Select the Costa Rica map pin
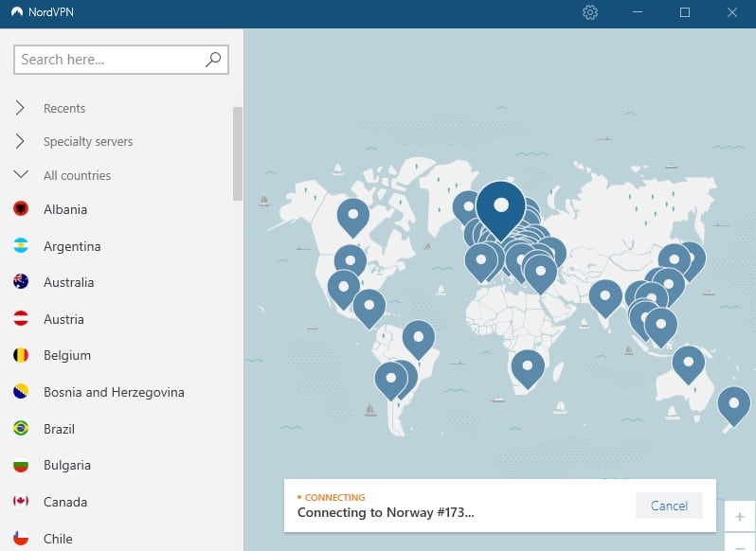Viewport: 756px width, 551px height. (x=369, y=306)
